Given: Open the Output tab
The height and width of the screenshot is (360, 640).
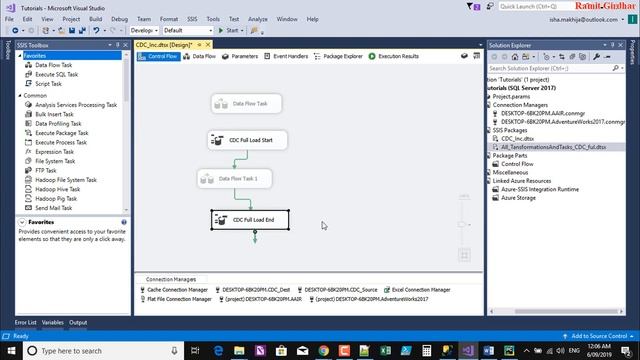Looking at the screenshot, I should click(x=78, y=322).
